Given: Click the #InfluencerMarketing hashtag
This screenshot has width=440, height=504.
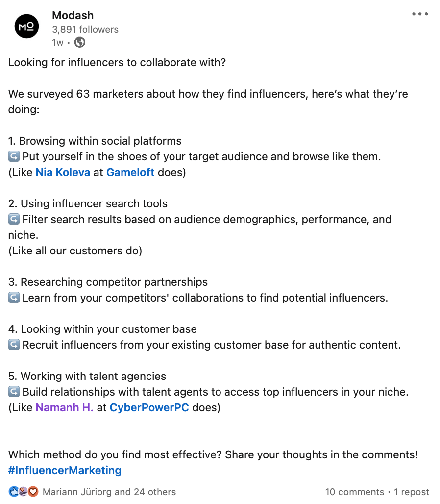Looking at the screenshot, I should (x=65, y=470).
